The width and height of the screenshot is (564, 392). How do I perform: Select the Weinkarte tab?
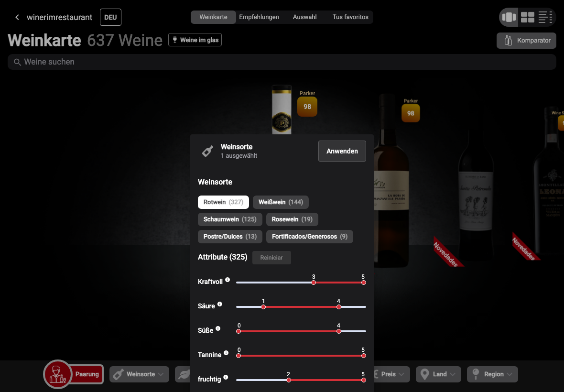click(213, 17)
